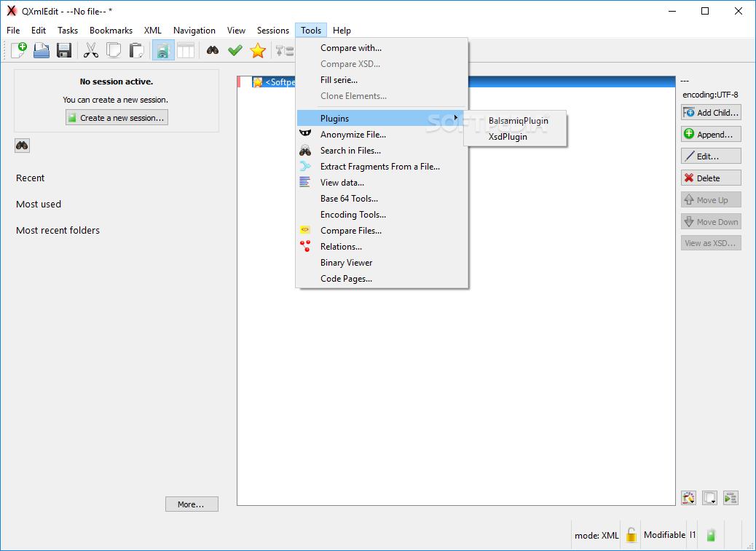Toggle the highlighted sessions panel toolbar icon
This screenshot has height=551, width=756.
click(163, 50)
